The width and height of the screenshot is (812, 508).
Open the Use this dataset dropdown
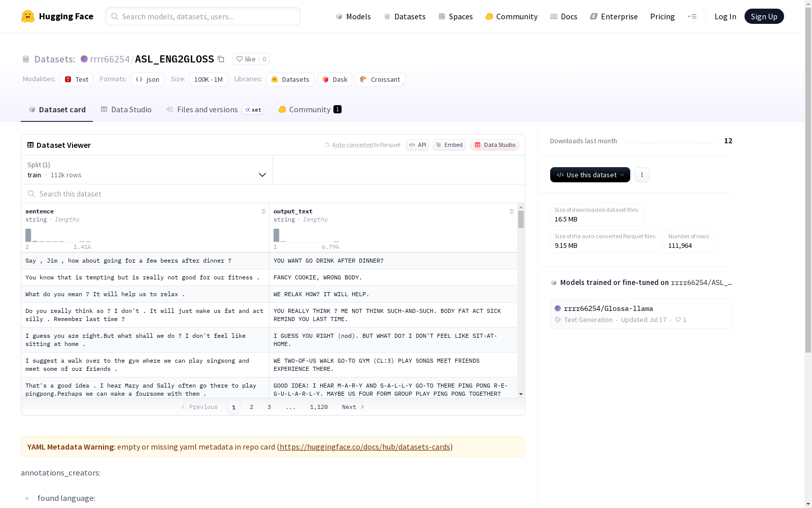click(x=590, y=175)
